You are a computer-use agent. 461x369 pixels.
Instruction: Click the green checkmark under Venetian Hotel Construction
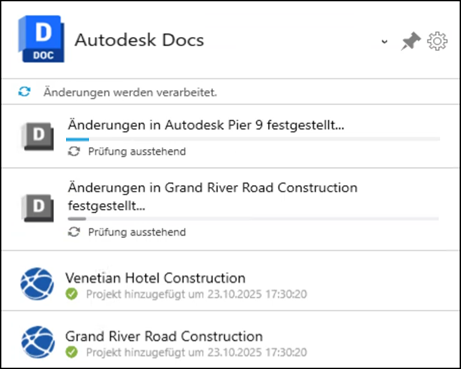point(72,294)
